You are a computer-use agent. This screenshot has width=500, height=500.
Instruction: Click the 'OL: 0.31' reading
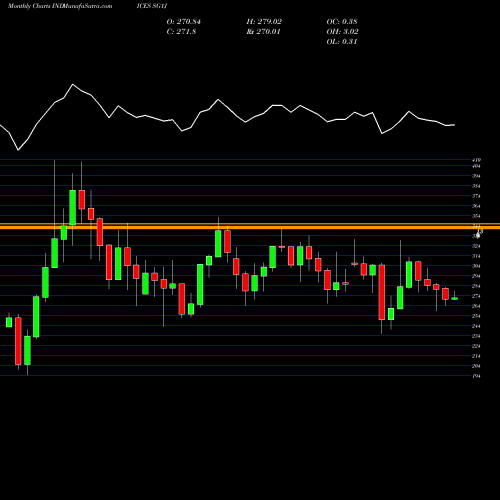342,42
